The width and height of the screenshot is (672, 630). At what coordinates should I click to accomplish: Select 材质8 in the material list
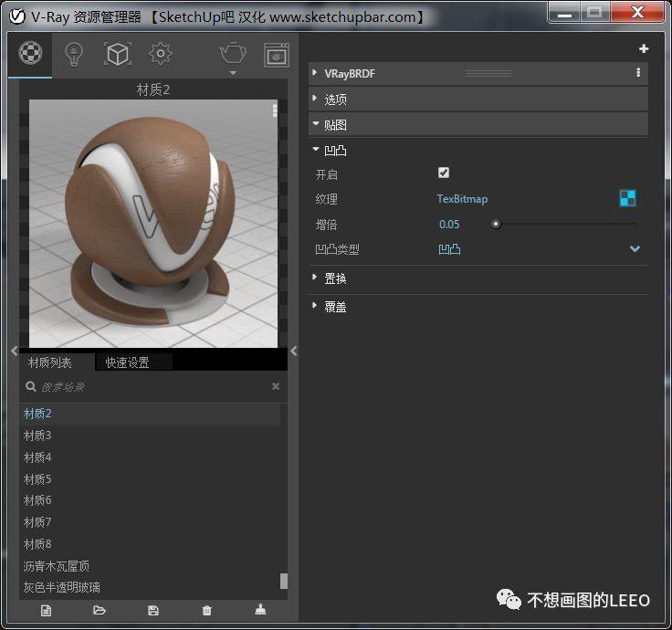[x=150, y=544]
